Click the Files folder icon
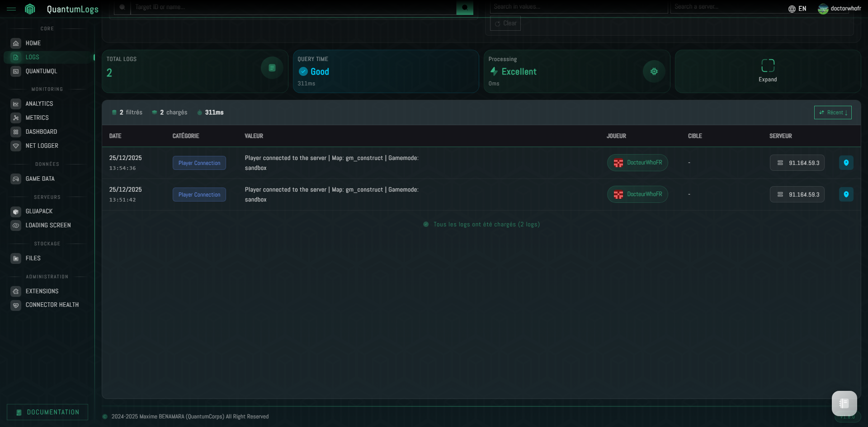Image resolution: width=868 pixels, height=427 pixels. (16, 258)
